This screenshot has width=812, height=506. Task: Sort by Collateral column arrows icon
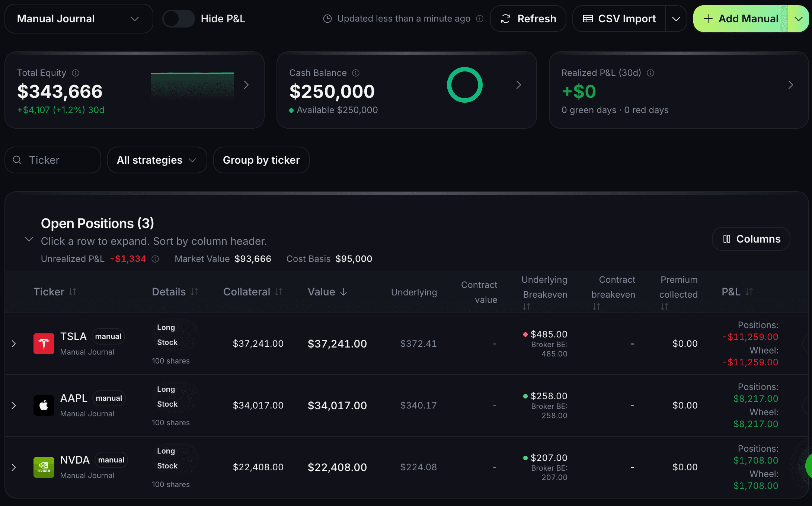279,292
